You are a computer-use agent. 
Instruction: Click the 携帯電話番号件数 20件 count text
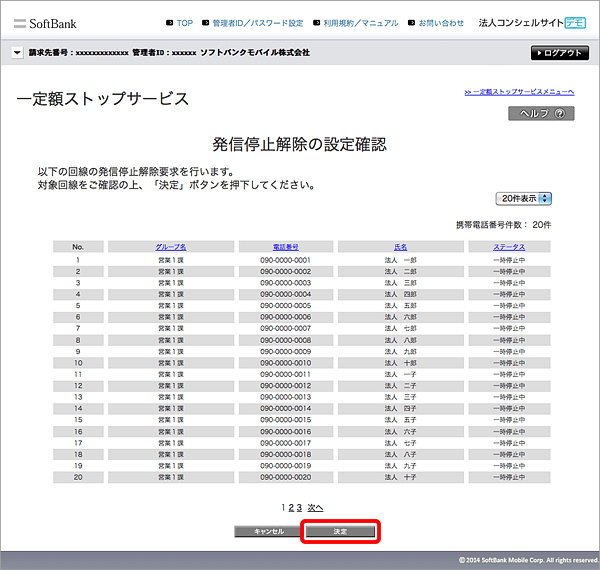(503, 225)
